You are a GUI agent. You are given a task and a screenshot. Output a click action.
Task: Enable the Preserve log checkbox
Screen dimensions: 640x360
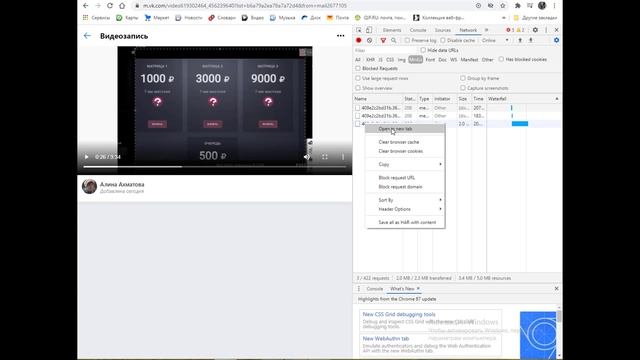407,40
